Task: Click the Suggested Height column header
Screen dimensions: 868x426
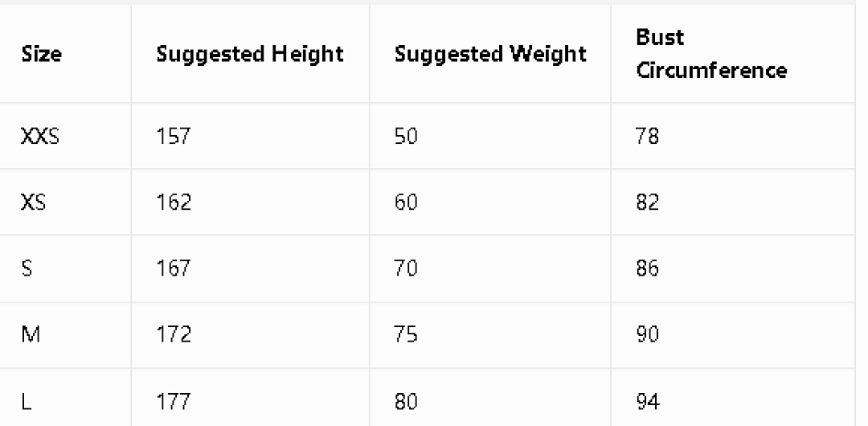Action: tap(250, 55)
